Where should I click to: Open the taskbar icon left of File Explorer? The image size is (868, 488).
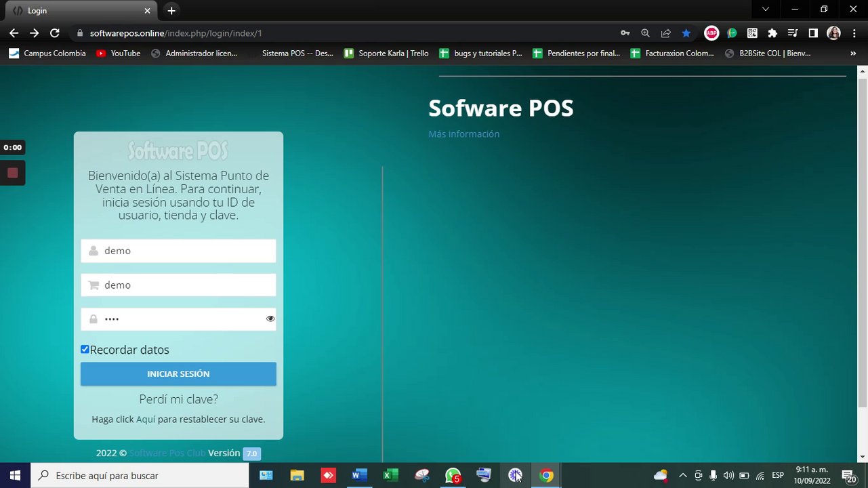click(x=266, y=475)
